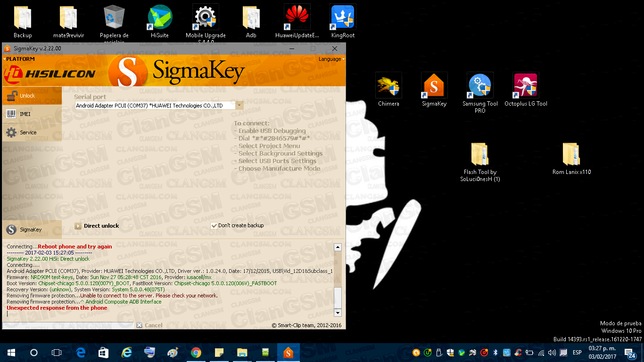Launch Internet Explorer from taskbar
Screen dimensions: 644x362
click(127, 353)
